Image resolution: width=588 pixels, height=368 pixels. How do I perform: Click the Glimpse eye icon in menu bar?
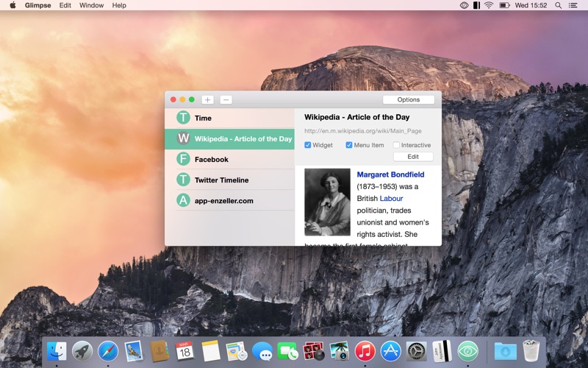(x=465, y=5)
